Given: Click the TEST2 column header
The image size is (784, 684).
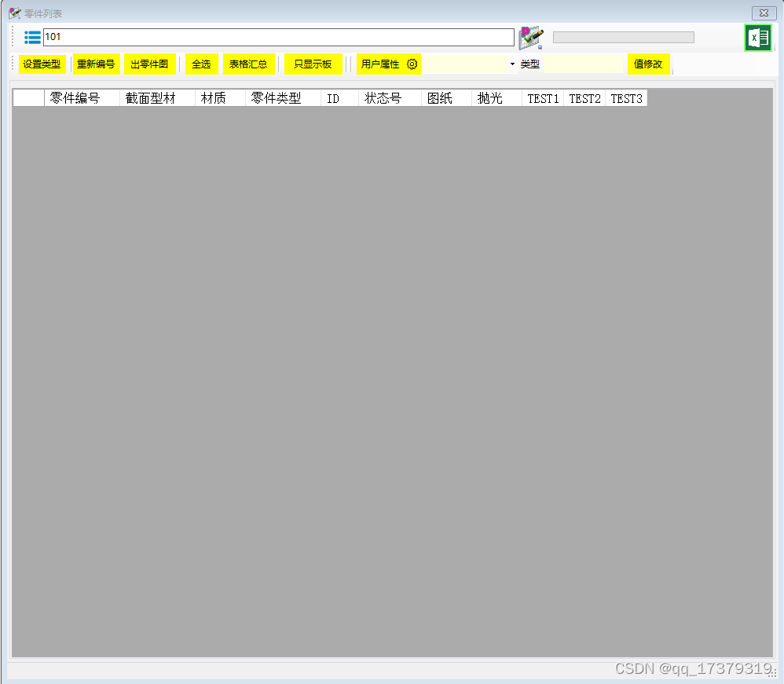Looking at the screenshot, I should [584, 98].
